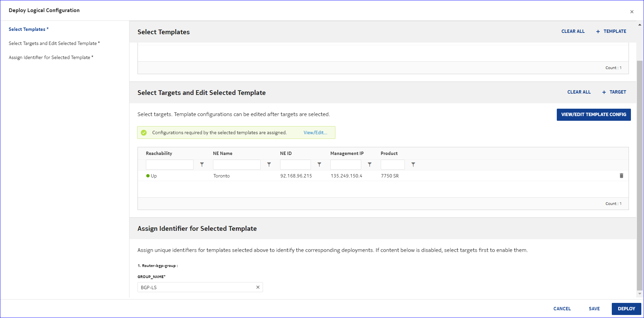
Task: Delete the Toronto target with trash icon
Action: 621,176
